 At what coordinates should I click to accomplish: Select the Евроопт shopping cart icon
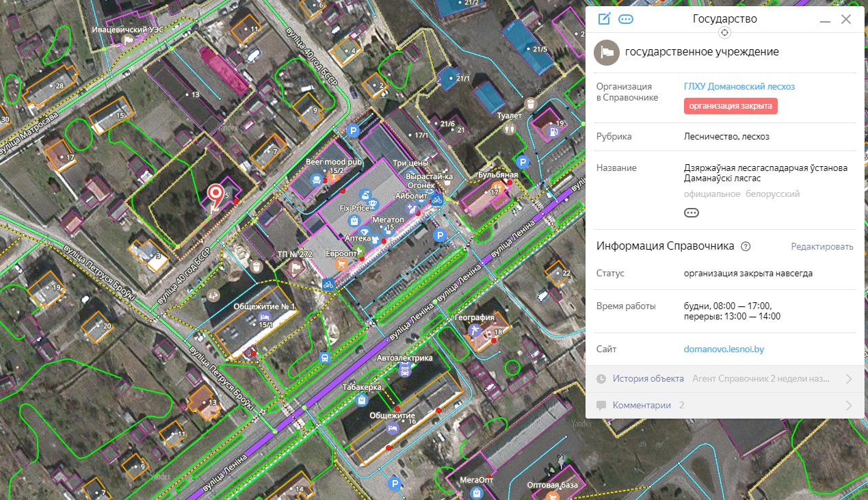coord(340,264)
